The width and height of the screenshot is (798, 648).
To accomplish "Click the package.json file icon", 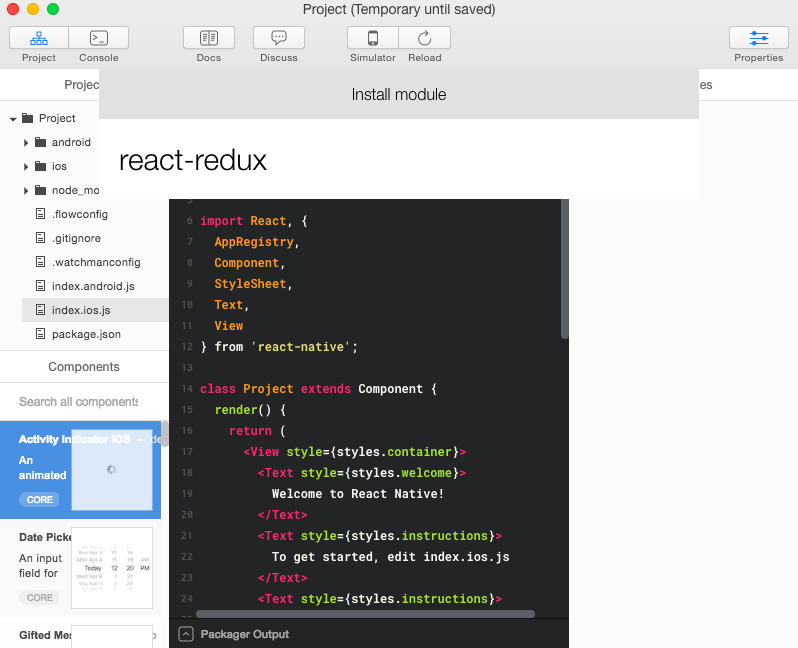I will tap(40, 333).
